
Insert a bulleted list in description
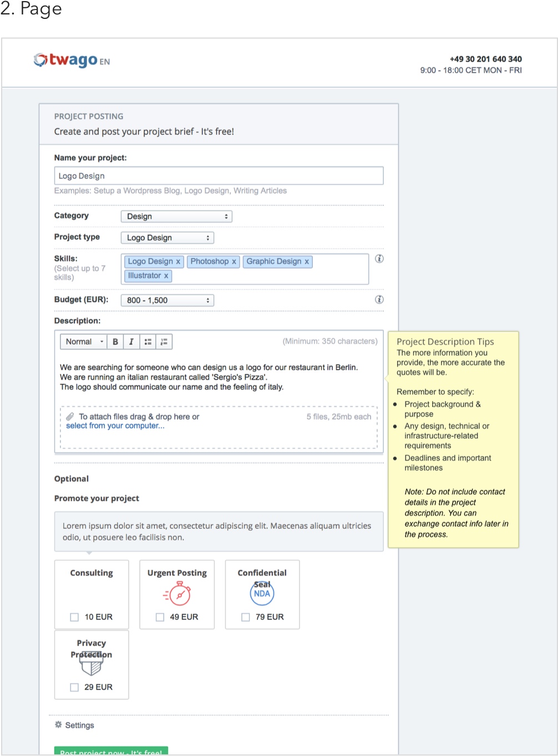point(148,342)
